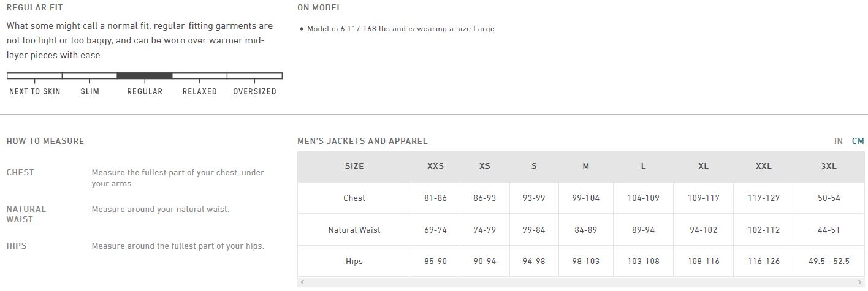Click the SIZE header cell

[x=354, y=166]
